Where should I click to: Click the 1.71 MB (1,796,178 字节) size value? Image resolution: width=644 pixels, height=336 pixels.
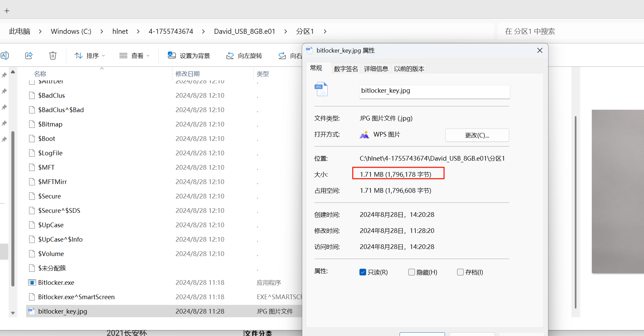pos(396,174)
